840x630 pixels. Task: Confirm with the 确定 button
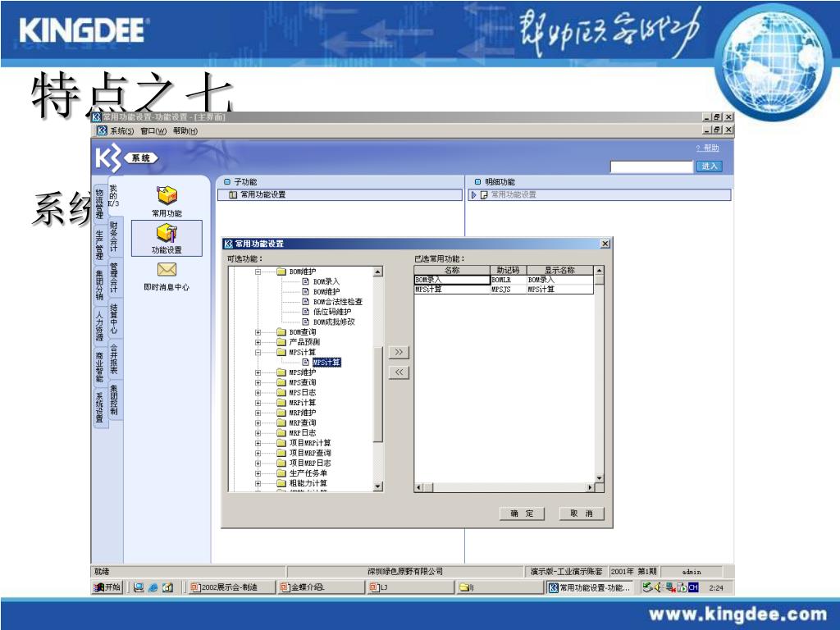click(522, 514)
